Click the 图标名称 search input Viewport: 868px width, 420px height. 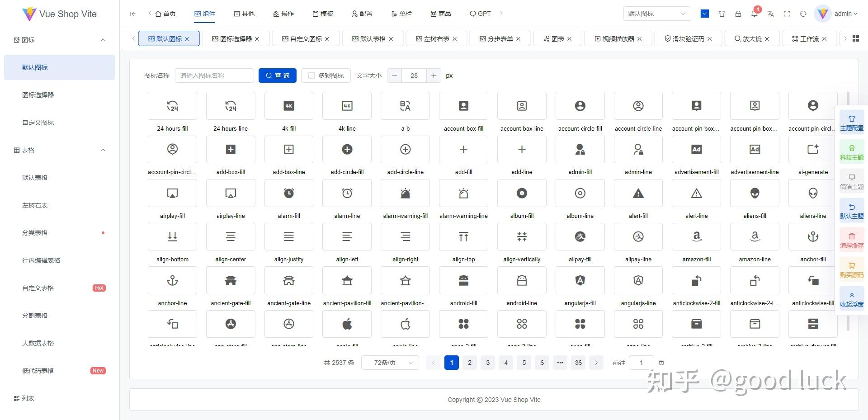[214, 76]
